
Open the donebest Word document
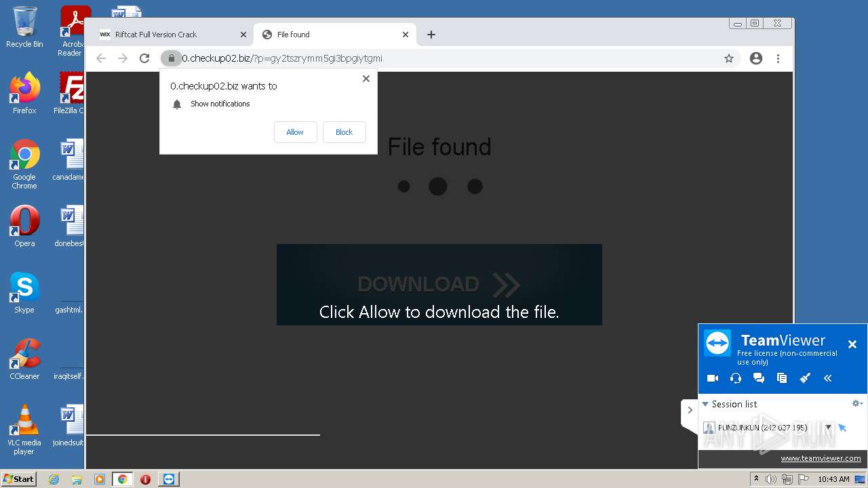point(69,226)
